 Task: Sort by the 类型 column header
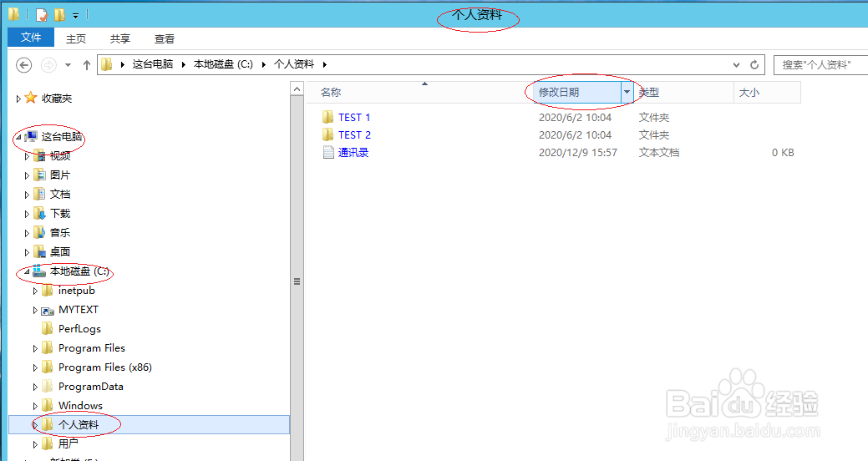tap(649, 93)
